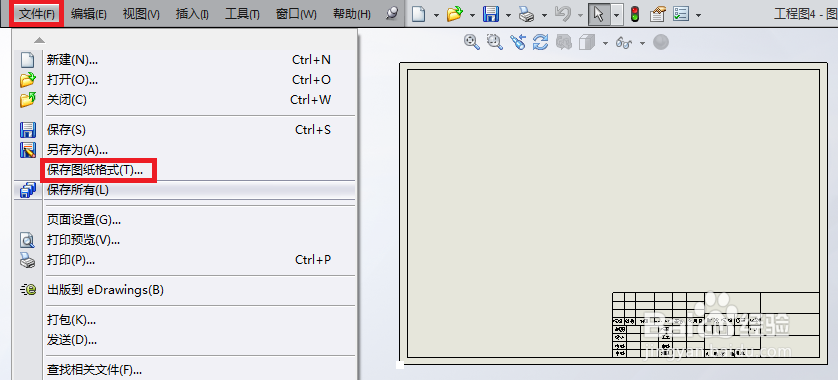Expand the Hide/Show Items dropdown arrow
The image size is (838, 380).
coord(642,43)
